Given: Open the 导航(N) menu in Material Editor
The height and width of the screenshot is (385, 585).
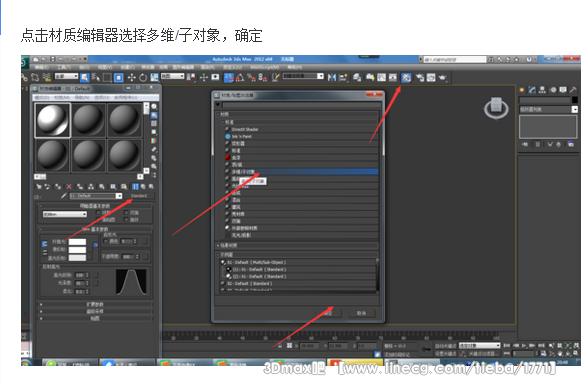Looking at the screenshot, I should click(x=82, y=98).
